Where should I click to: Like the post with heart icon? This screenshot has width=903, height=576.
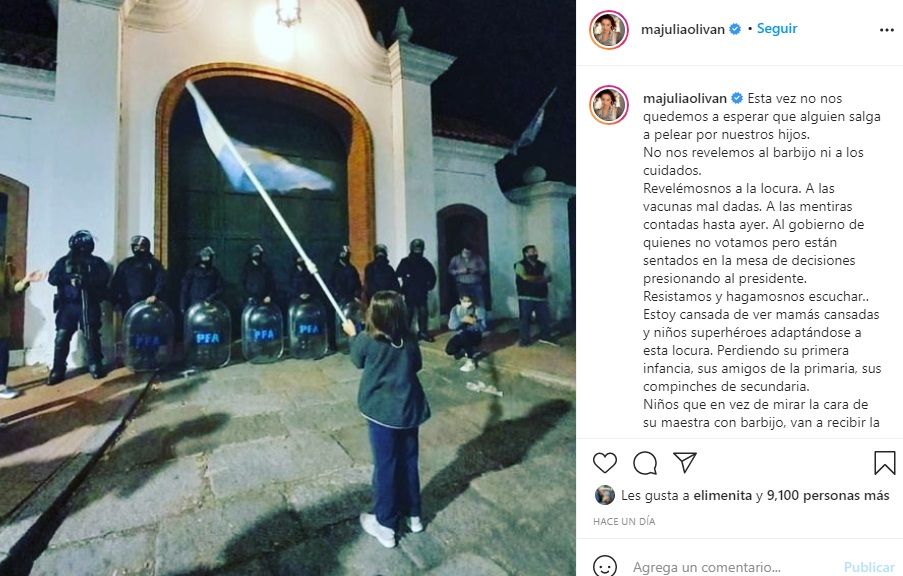pos(605,463)
